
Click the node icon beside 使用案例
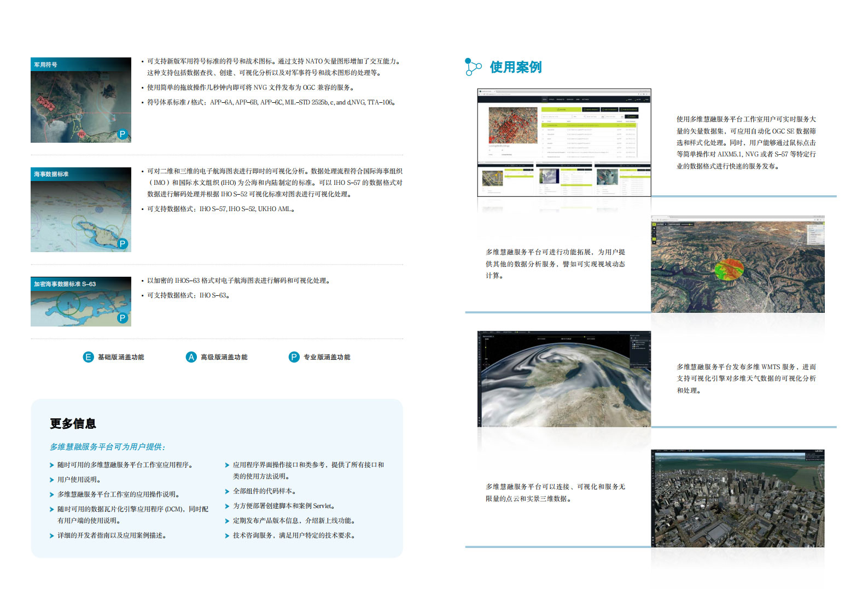473,67
